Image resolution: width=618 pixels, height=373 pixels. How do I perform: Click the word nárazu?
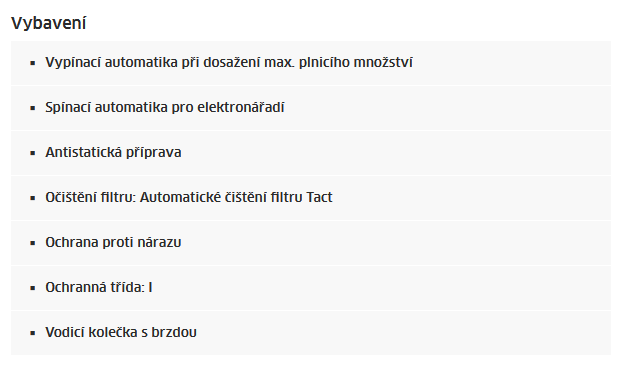(x=160, y=242)
